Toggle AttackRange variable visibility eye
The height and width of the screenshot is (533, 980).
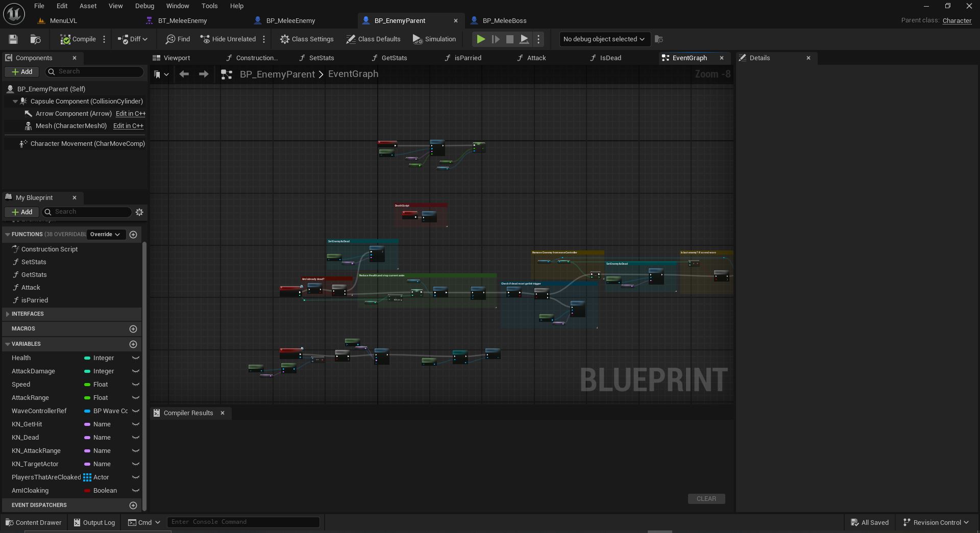(x=136, y=398)
